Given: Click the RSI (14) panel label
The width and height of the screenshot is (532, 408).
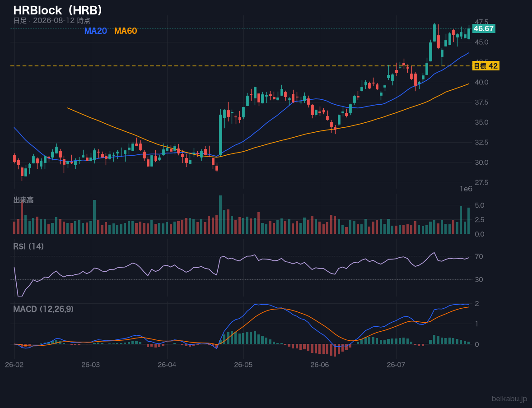Looking at the screenshot, I should pos(28,246).
